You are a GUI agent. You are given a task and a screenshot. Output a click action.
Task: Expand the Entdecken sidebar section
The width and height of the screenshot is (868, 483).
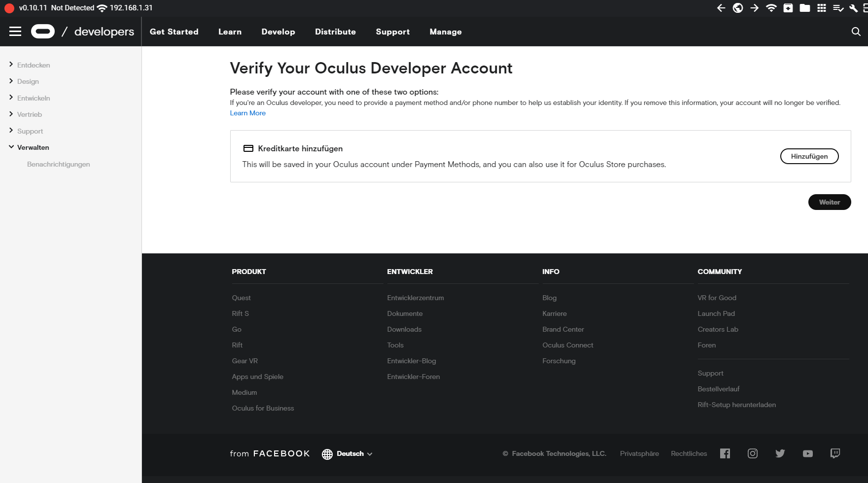coord(30,65)
